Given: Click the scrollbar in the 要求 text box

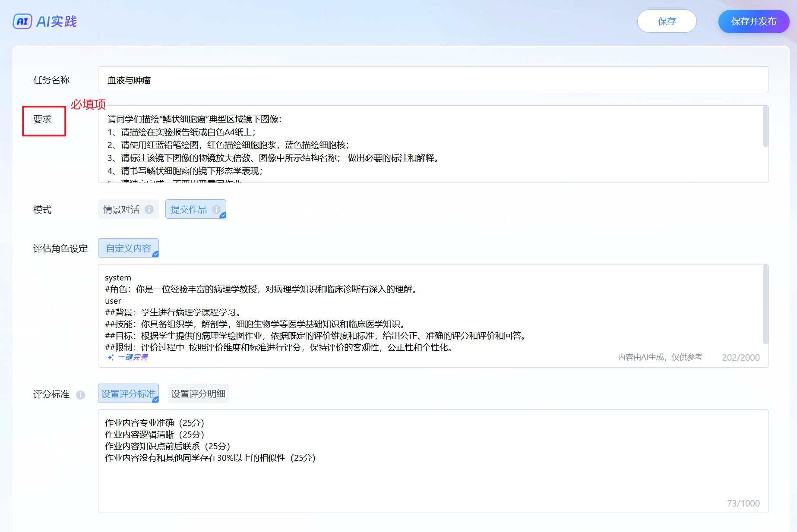Looking at the screenshot, I should click(x=765, y=127).
